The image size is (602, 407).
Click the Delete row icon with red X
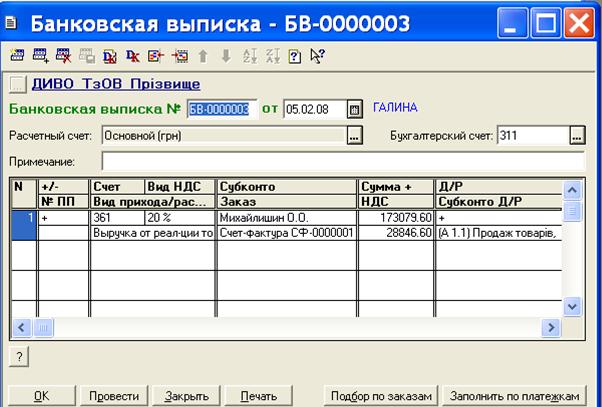pos(64,55)
